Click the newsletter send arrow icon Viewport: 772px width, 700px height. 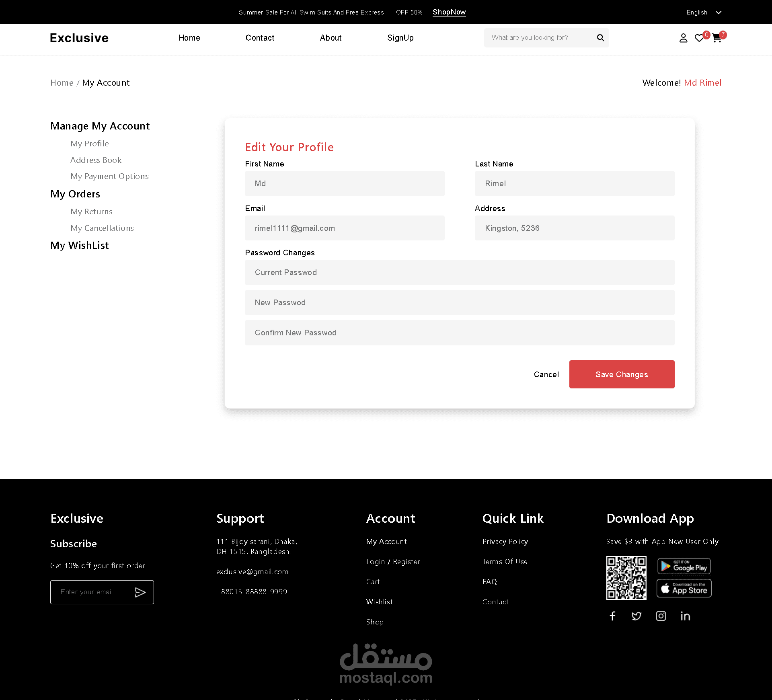point(140,592)
